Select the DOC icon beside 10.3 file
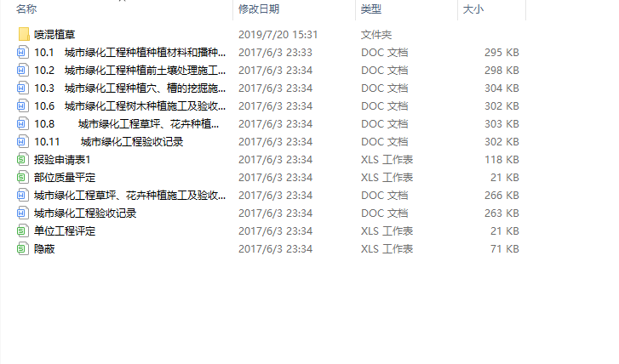619x364 pixels. pyautogui.click(x=22, y=88)
